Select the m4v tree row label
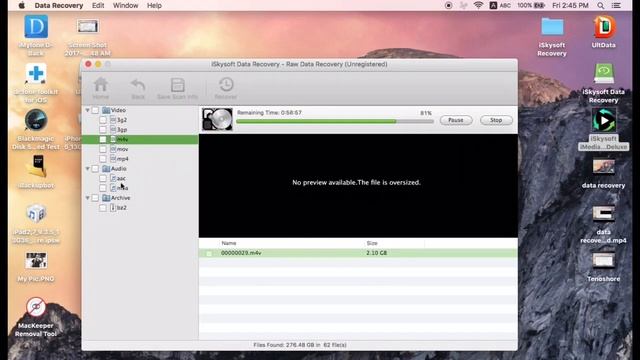640x360 pixels. 122,139
